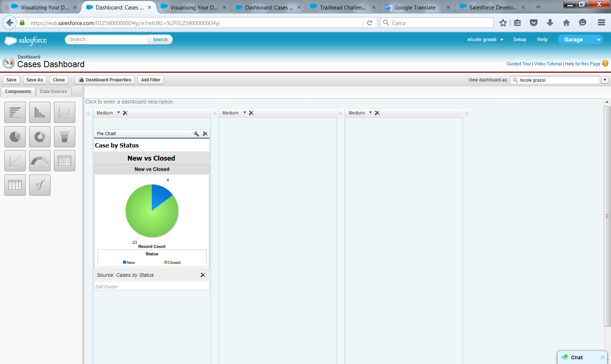Image resolution: width=611 pixels, height=364 pixels.
Task: Choose the donut chart component
Action: (40, 137)
